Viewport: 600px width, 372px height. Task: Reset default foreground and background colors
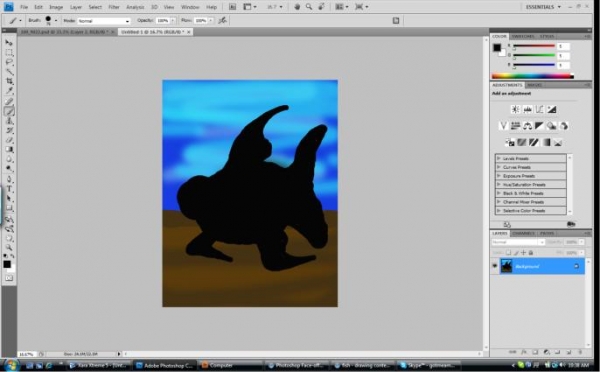click(5, 256)
